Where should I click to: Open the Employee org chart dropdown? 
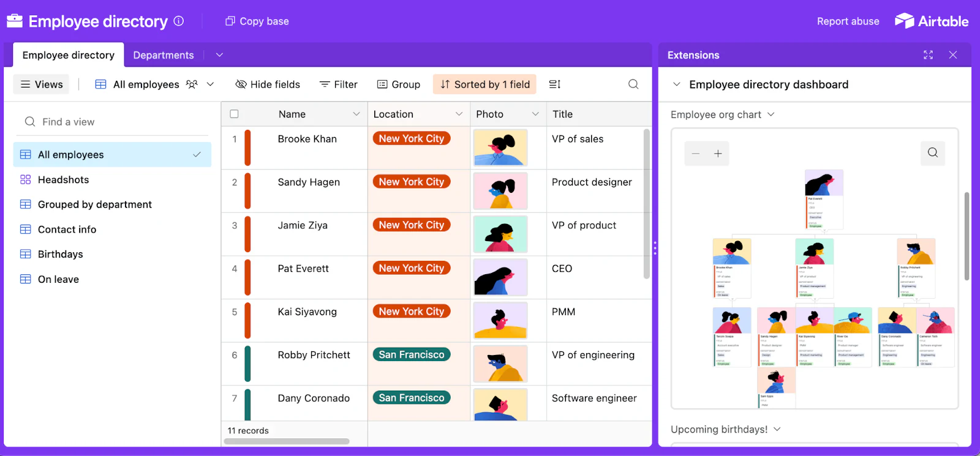pyautogui.click(x=723, y=114)
